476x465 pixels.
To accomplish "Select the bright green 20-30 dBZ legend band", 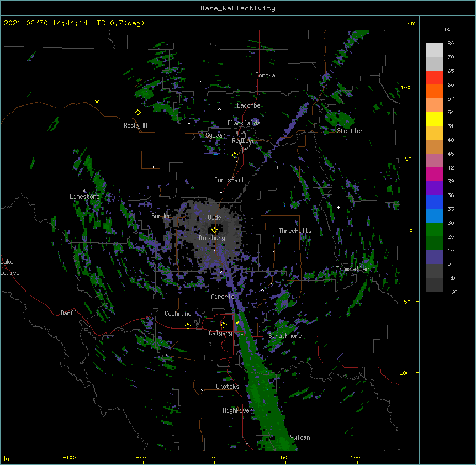I will pyautogui.click(x=434, y=230).
